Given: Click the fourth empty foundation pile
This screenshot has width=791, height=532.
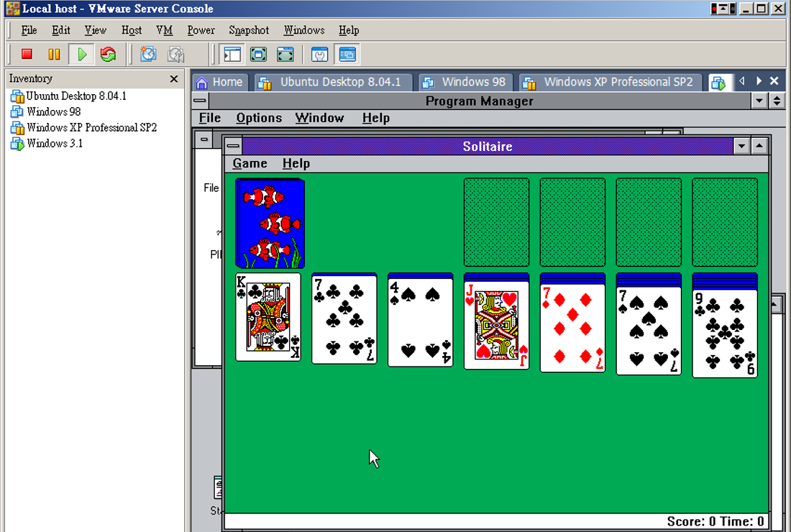Looking at the screenshot, I should [725, 222].
